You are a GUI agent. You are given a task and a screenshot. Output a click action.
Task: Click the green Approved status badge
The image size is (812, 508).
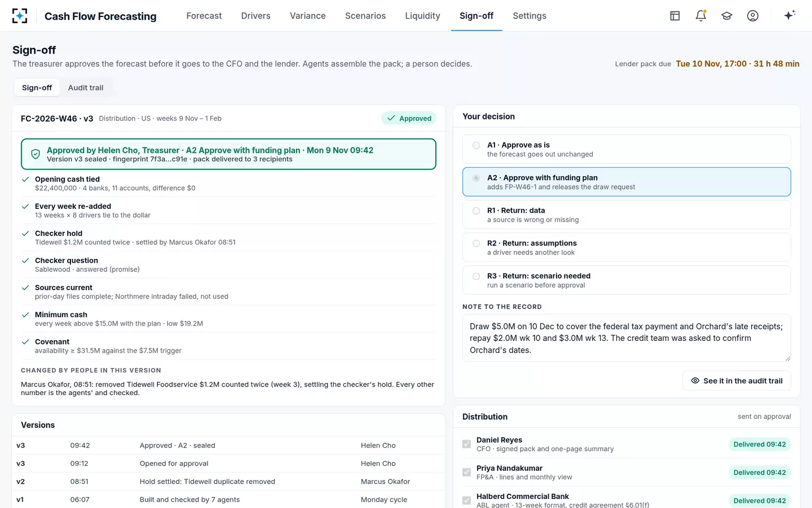[409, 118]
